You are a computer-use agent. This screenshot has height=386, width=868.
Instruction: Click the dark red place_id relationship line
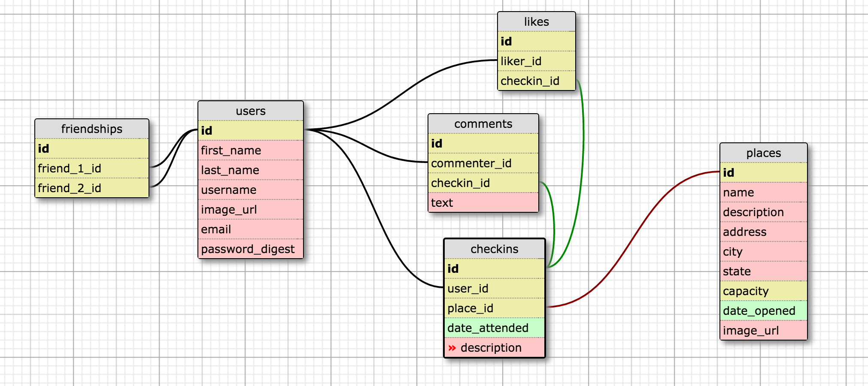coord(634,239)
